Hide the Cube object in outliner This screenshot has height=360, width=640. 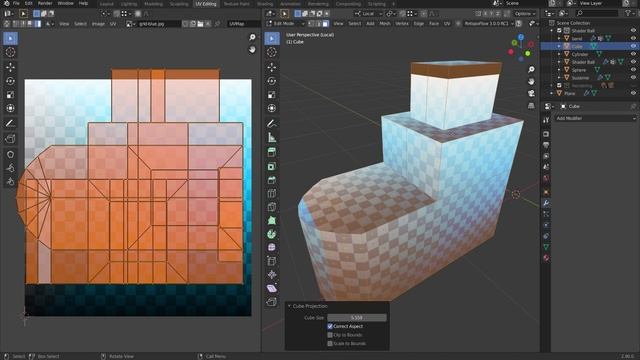[x=633, y=46]
